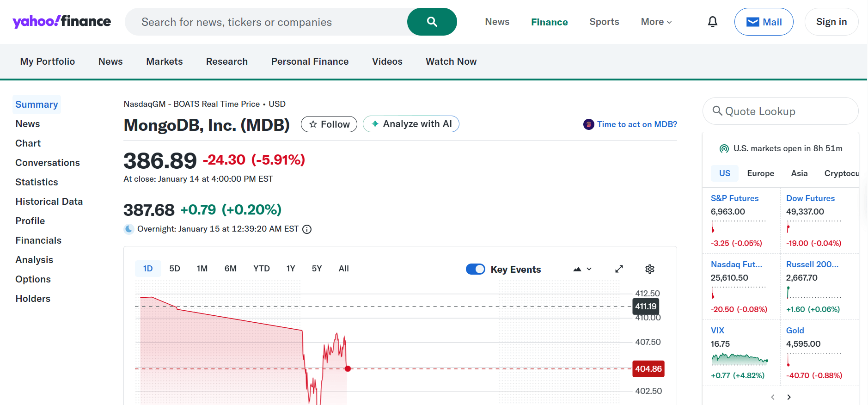Click the Analyze with AI button
This screenshot has height=405, width=868.
411,124
